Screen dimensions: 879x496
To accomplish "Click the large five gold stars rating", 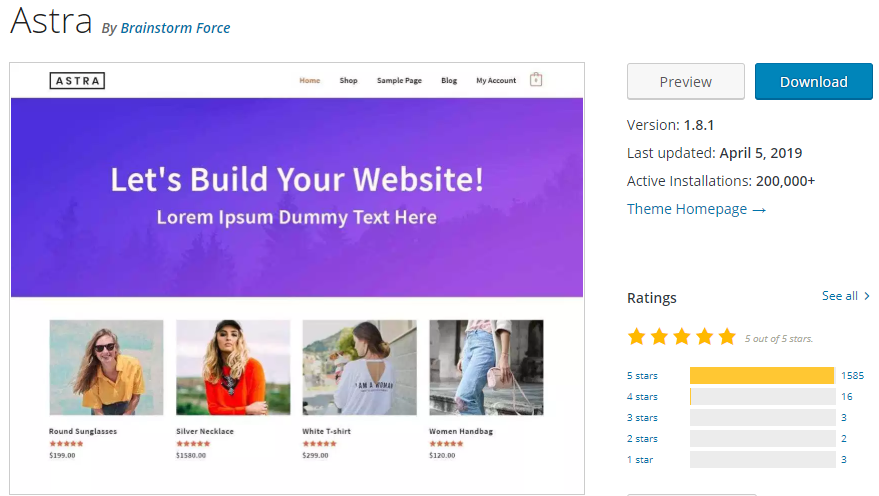I will 682,337.
